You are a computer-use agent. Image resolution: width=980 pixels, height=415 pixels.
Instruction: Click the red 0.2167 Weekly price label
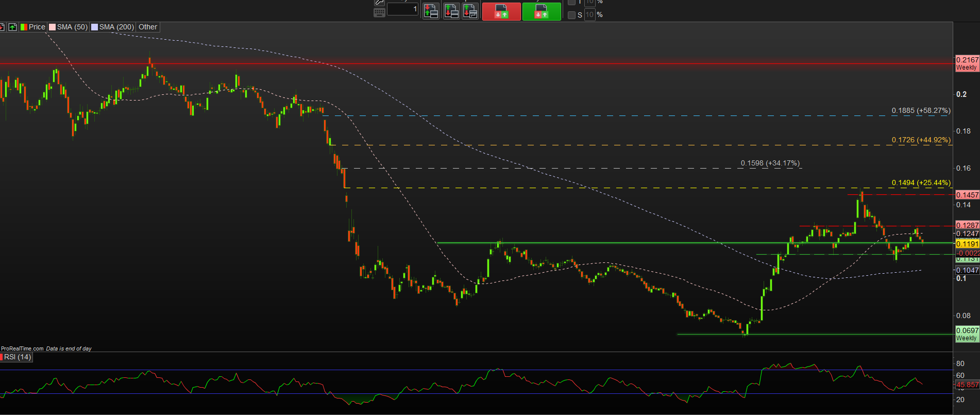tap(967, 63)
